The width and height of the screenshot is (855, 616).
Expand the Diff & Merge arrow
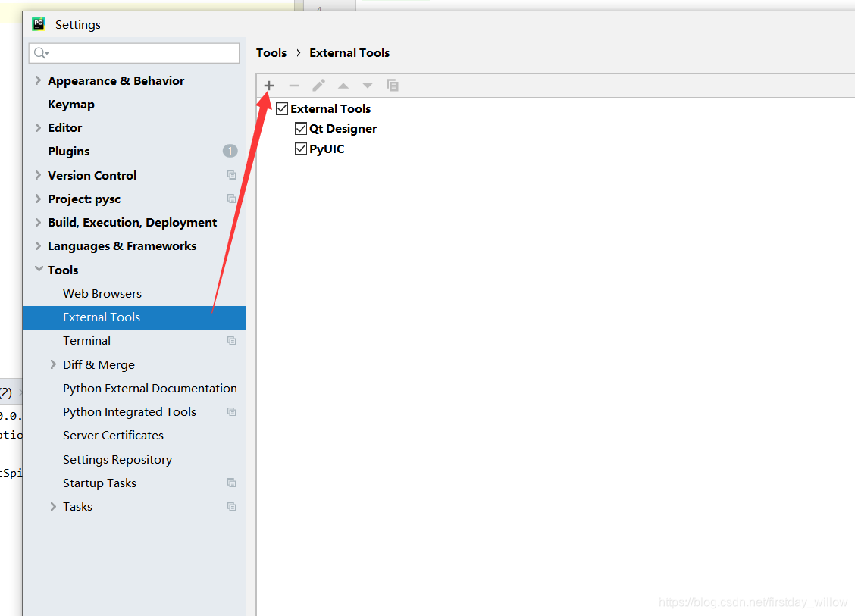pyautogui.click(x=53, y=364)
